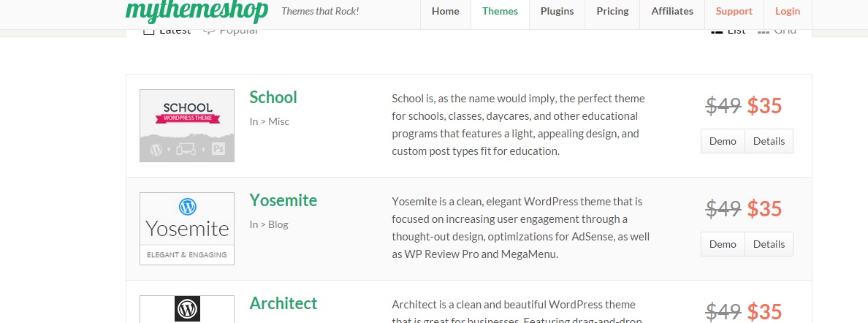Open the School theme title link
Image resolution: width=868 pixels, height=323 pixels.
tap(273, 97)
